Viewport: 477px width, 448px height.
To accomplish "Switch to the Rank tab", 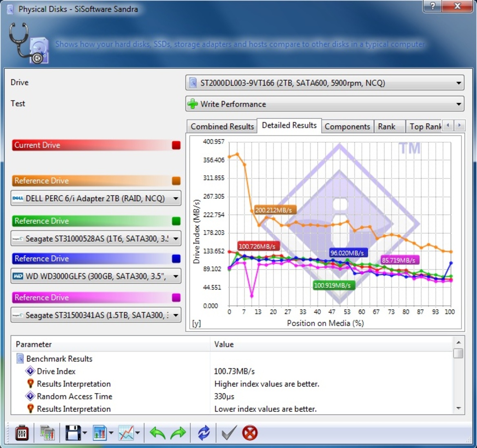I will pyautogui.click(x=389, y=126).
